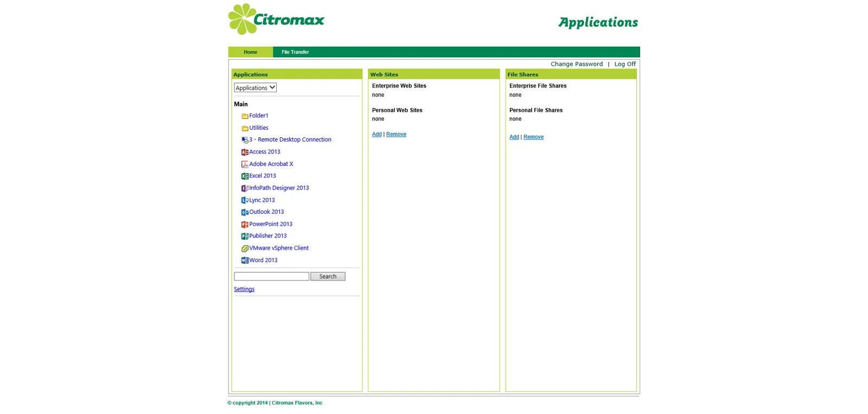This screenshot has height=414, width=868.
Task: Add a personal web site
Action: point(377,134)
